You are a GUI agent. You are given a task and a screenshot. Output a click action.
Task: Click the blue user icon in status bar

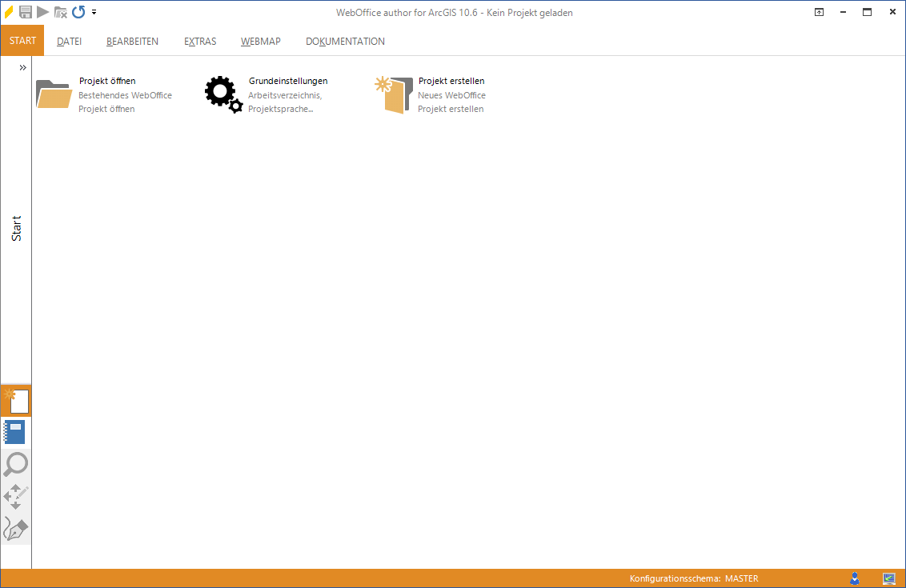(x=855, y=578)
